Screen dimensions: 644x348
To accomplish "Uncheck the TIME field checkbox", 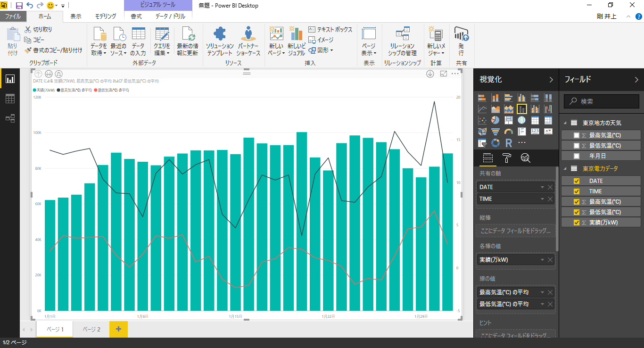I will point(576,191).
